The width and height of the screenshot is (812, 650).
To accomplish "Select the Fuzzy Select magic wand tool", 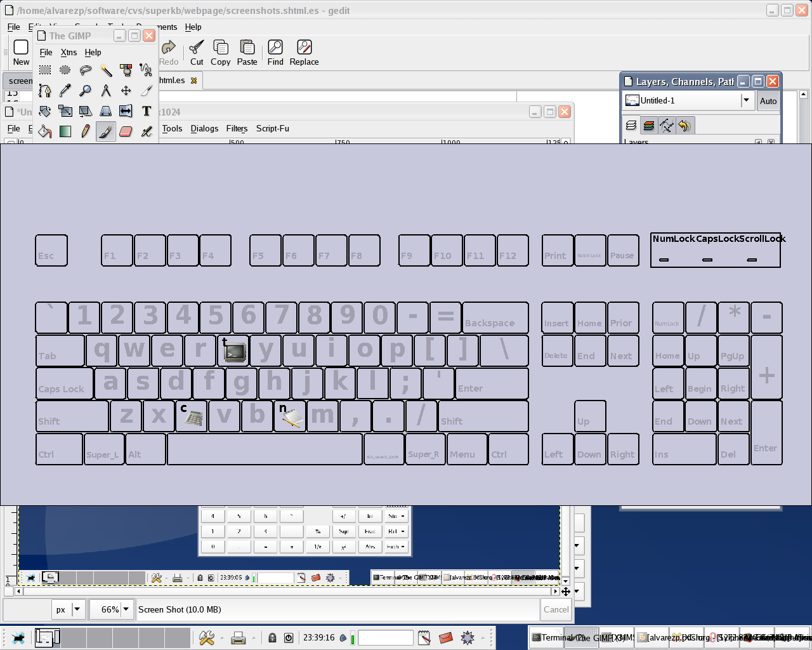I will (x=106, y=70).
